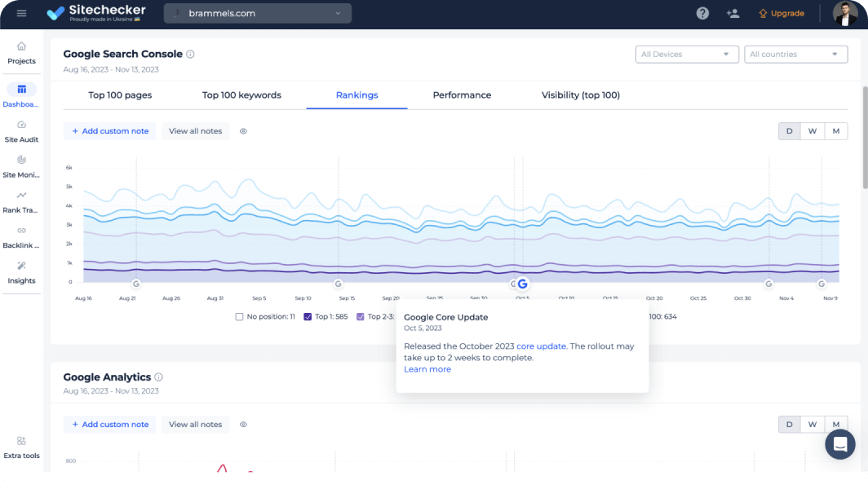Click the Aug 16, 2023 - Nov 13, 2023 Search Console date range
This screenshot has width=868, height=489.
[x=111, y=70]
